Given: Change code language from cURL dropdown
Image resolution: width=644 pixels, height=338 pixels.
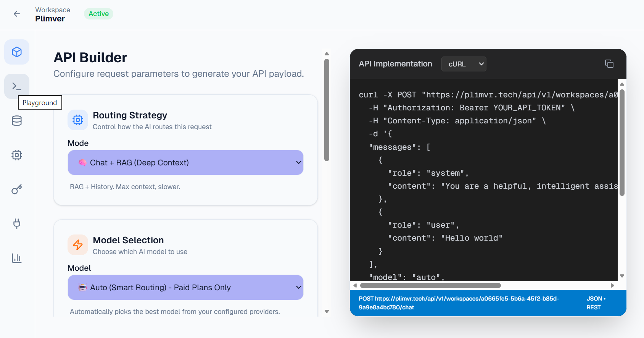Looking at the screenshot, I should [464, 64].
